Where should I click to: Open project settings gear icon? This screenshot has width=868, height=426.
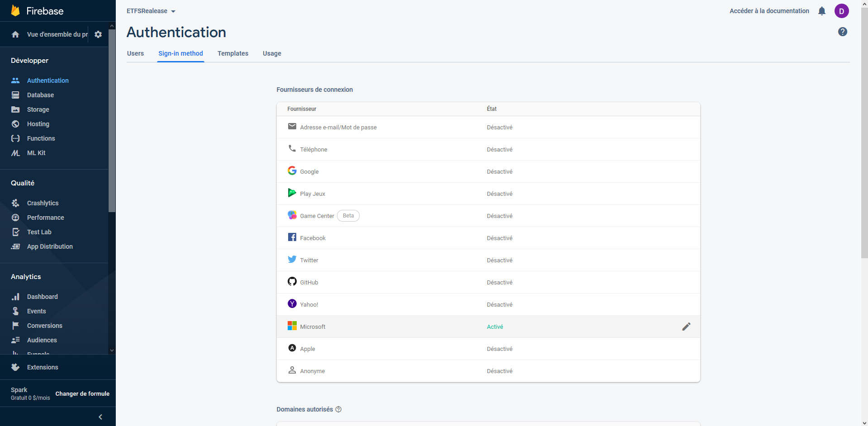(x=98, y=34)
